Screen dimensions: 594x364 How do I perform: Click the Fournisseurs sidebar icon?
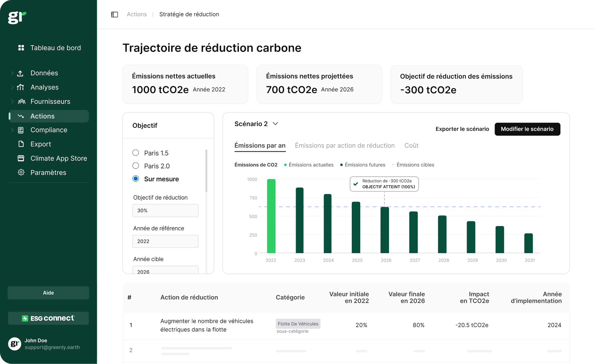point(22,101)
